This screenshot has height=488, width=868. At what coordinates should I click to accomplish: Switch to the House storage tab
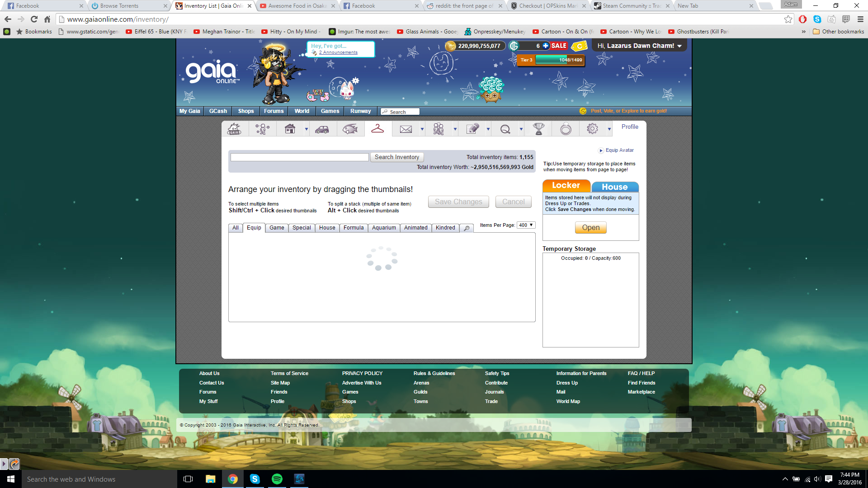(x=614, y=187)
